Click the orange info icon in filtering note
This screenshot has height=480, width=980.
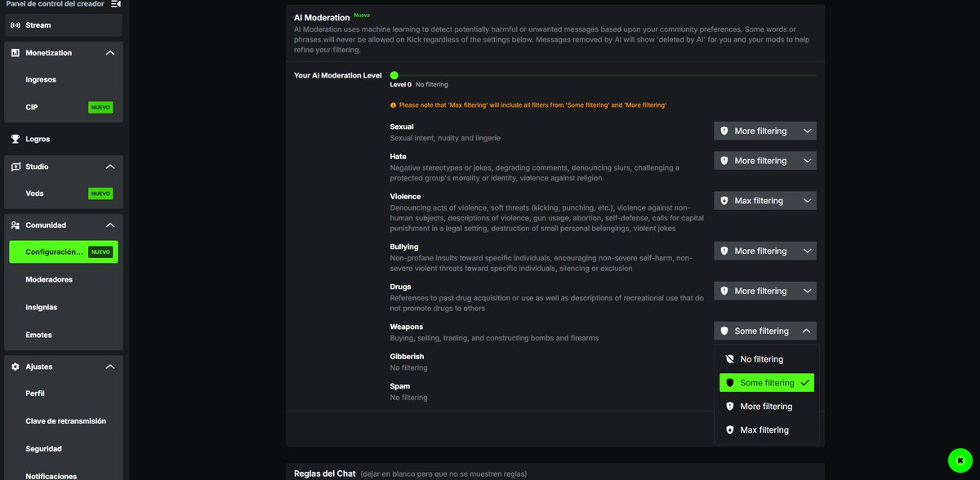[393, 105]
